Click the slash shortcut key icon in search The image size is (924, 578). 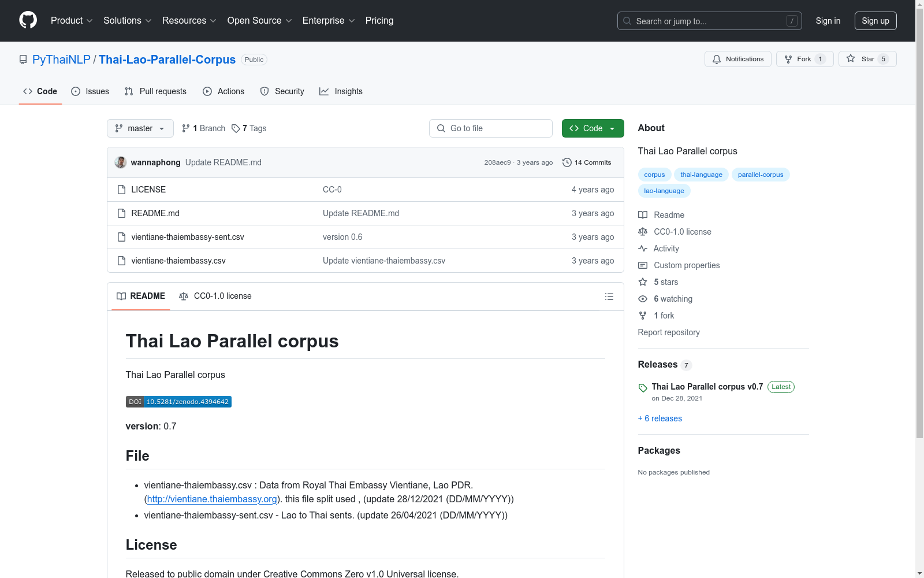[792, 21]
